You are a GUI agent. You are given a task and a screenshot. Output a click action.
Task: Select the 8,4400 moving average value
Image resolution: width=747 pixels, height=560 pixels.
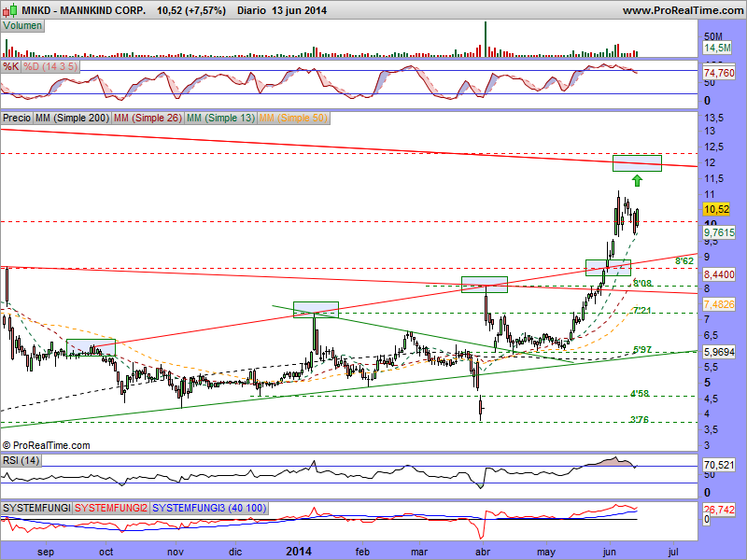(x=719, y=274)
